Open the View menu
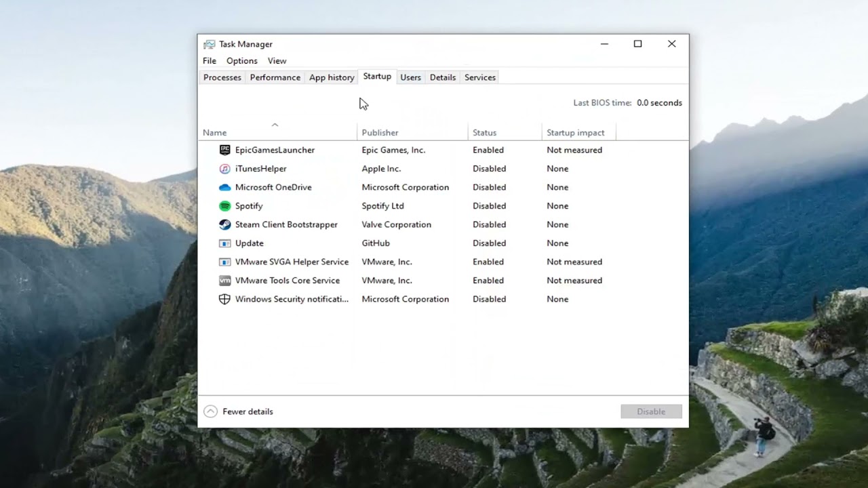This screenshot has height=488, width=868. tap(277, 61)
